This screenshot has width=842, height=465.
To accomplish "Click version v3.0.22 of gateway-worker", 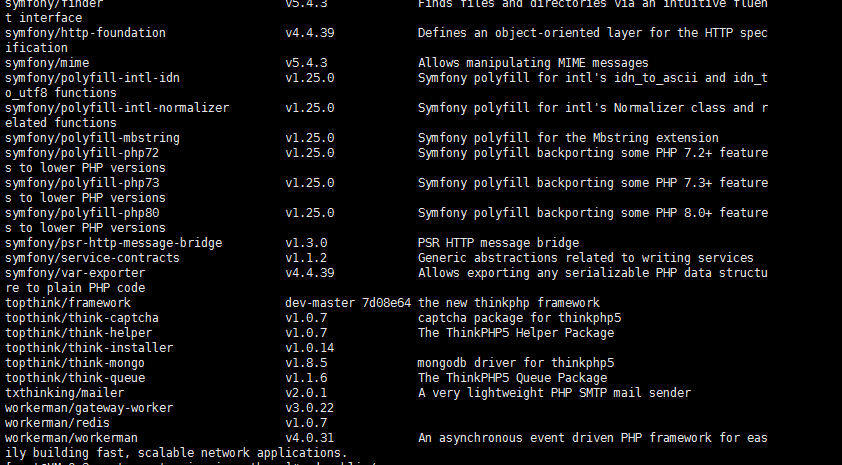I will point(310,409).
